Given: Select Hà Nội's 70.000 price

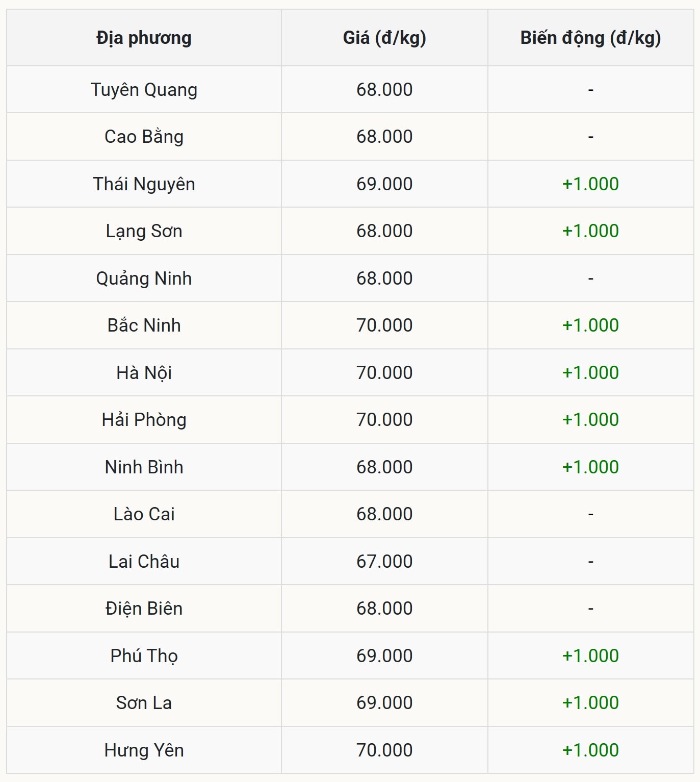Looking at the screenshot, I should 384,373.
